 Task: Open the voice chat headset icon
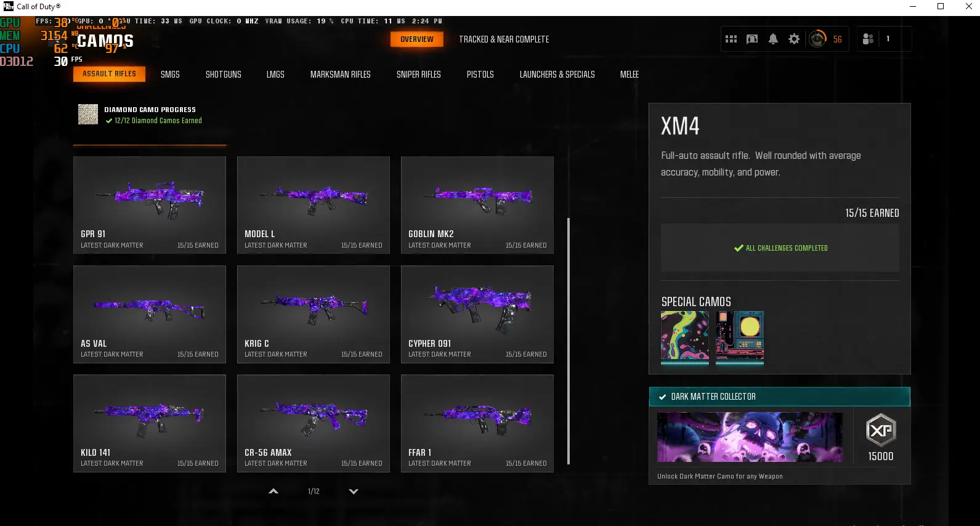click(752, 39)
